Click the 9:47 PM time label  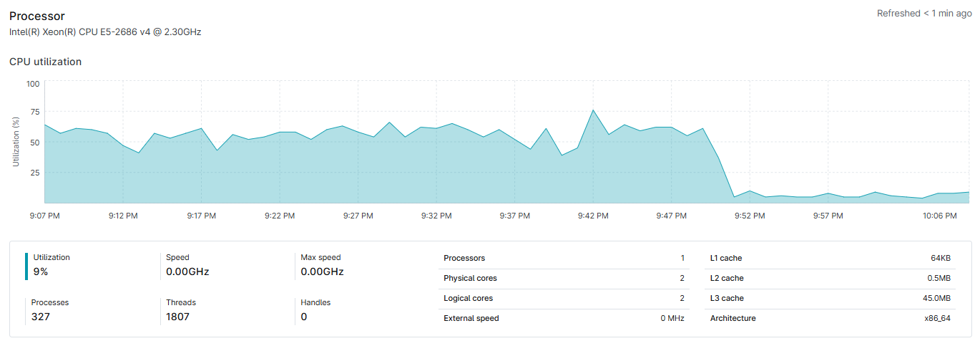(671, 216)
